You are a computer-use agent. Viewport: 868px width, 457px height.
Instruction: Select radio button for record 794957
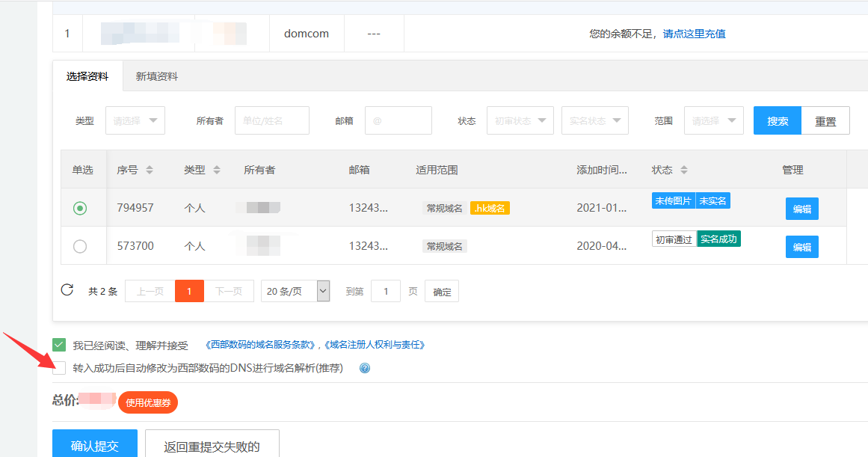(x=80, y=208)
